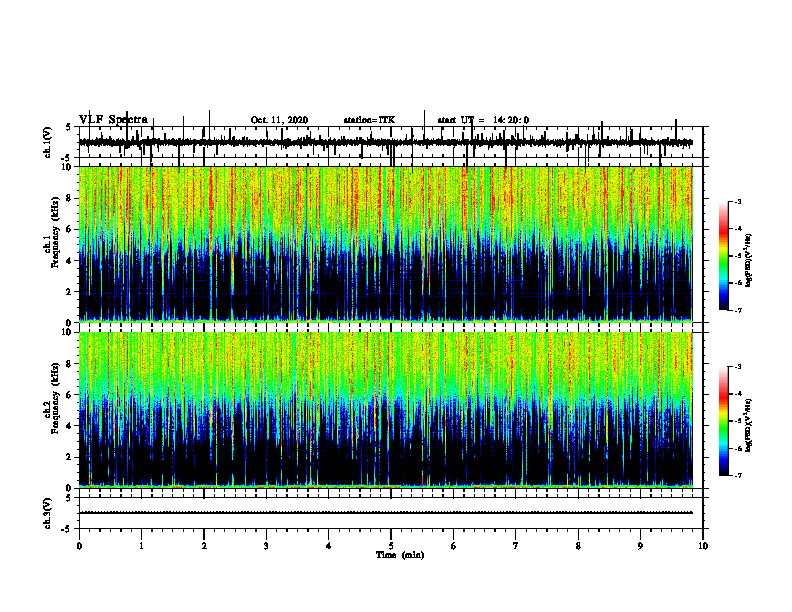This screenshot has height=612, width=792.
Task: Click the '5' tick on the Time axis
Action: tap(391, 546)
